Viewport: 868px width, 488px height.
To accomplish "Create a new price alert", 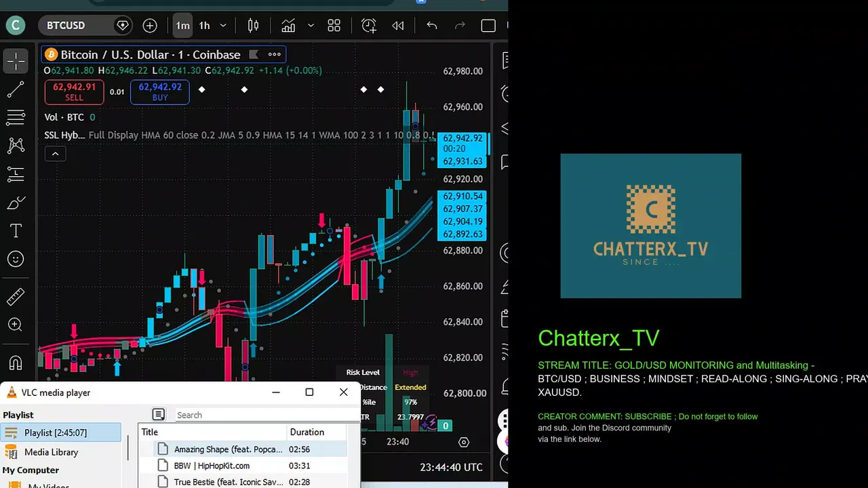I will point(369,26).
